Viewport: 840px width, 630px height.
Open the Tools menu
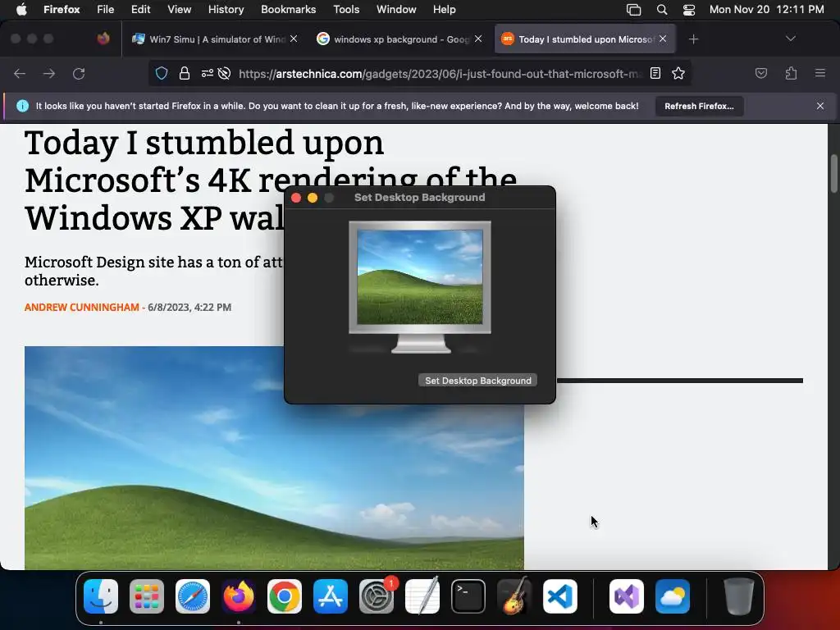pyautogui.click(x=346, y=9)
